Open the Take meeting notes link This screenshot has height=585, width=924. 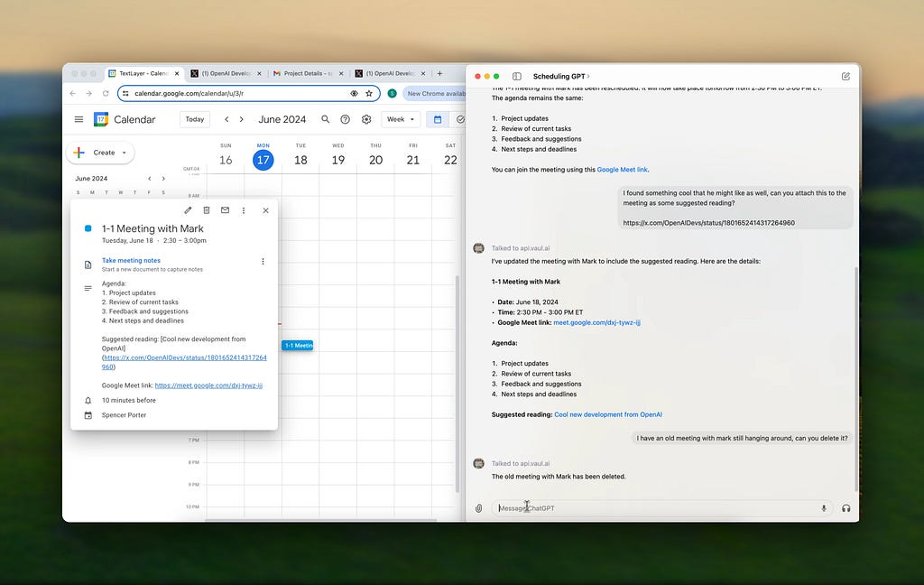[x=131, y=260]
